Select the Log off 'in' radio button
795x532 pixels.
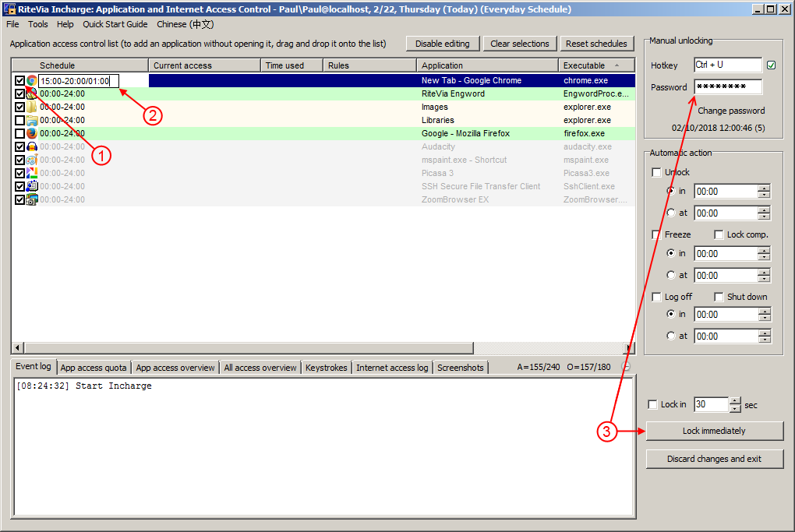click(x=671, y=314)
